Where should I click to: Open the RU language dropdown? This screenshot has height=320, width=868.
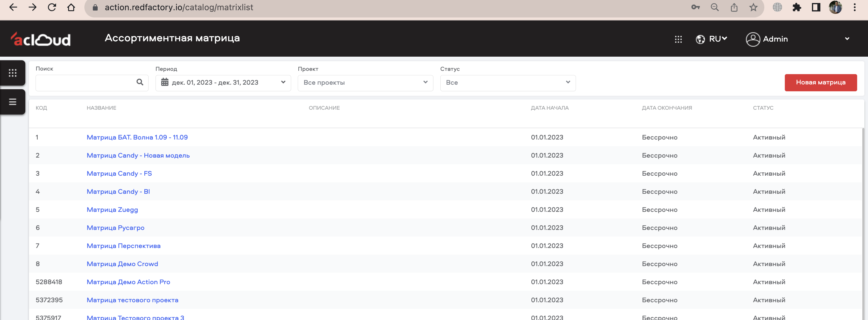[x=718, y=39]
